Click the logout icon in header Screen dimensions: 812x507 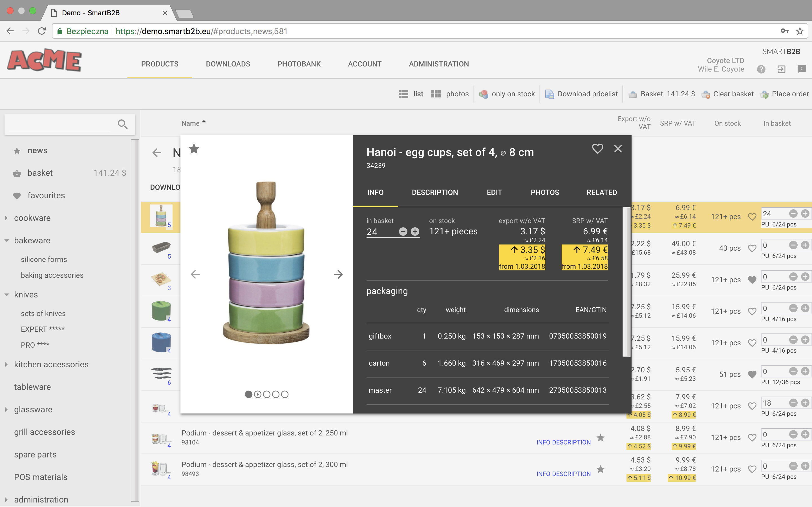click(x=781, y=69)
